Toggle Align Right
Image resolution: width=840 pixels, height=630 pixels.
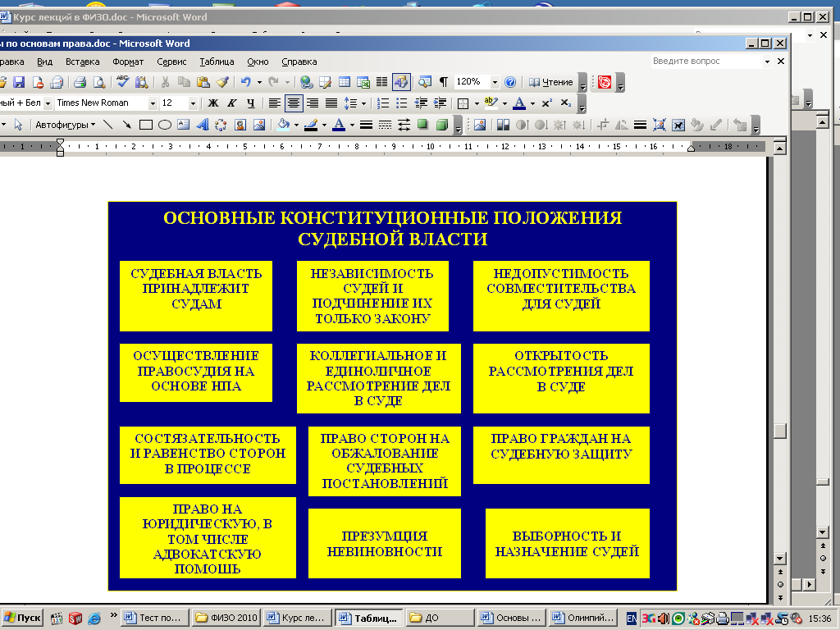313,103
